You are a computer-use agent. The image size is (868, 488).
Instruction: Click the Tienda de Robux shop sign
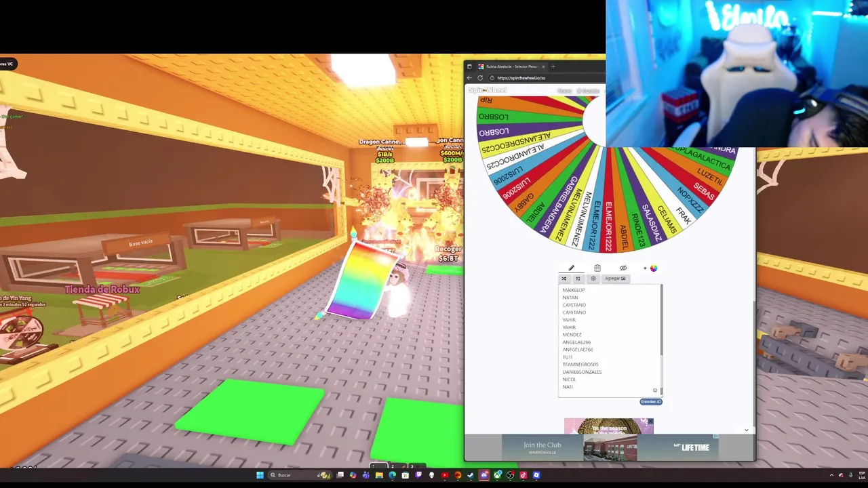click(102, 289)
